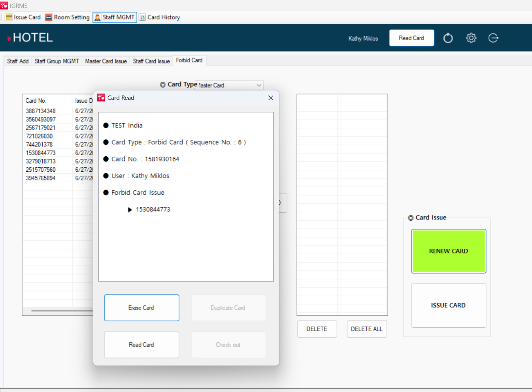This screenshot has height=392, width=532.
Task: Click the Issue D column header
Action: tap(83, 101)
